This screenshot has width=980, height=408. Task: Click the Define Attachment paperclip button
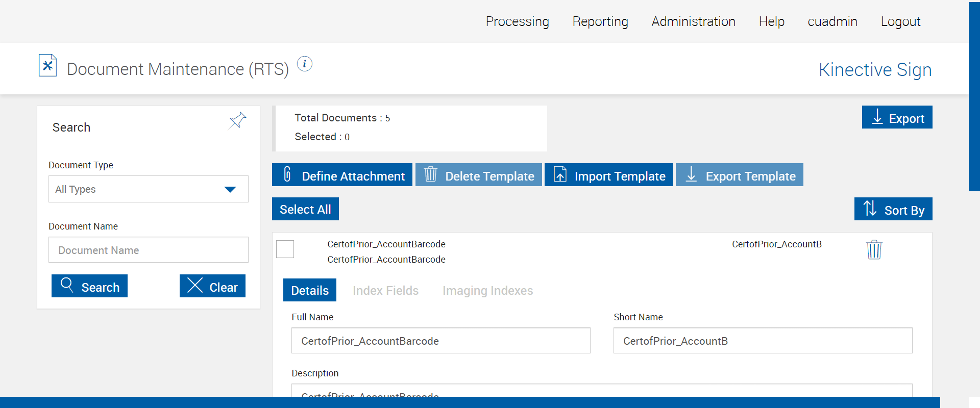pos(342,175)
